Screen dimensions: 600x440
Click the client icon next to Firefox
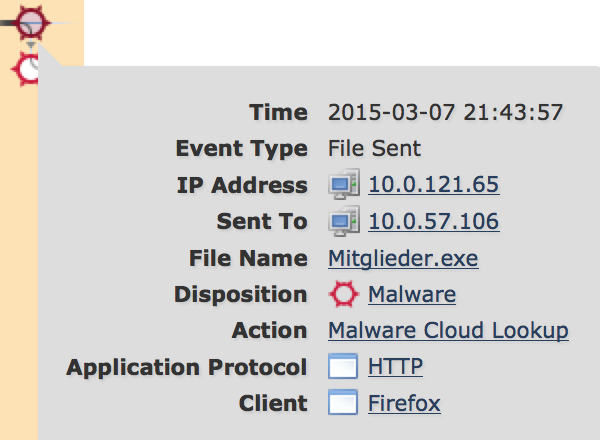343,403
